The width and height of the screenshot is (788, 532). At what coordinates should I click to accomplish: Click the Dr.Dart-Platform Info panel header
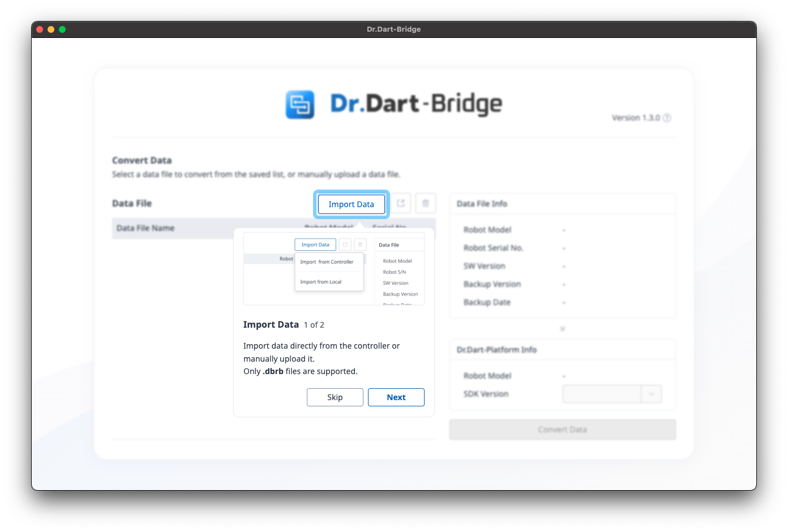(x=496, y=350)
